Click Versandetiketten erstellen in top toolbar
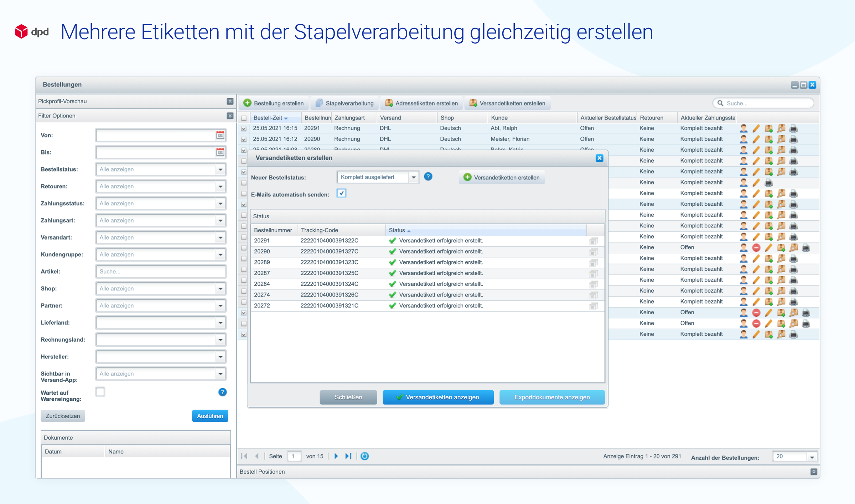Image resolution: width=855 pixels, height=504 pixels. point(507,103)
